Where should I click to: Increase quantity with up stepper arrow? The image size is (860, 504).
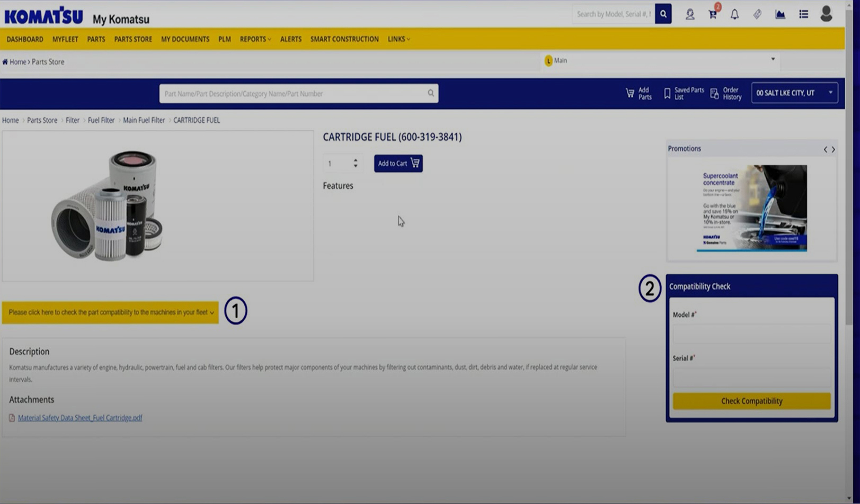coord(356,160)
